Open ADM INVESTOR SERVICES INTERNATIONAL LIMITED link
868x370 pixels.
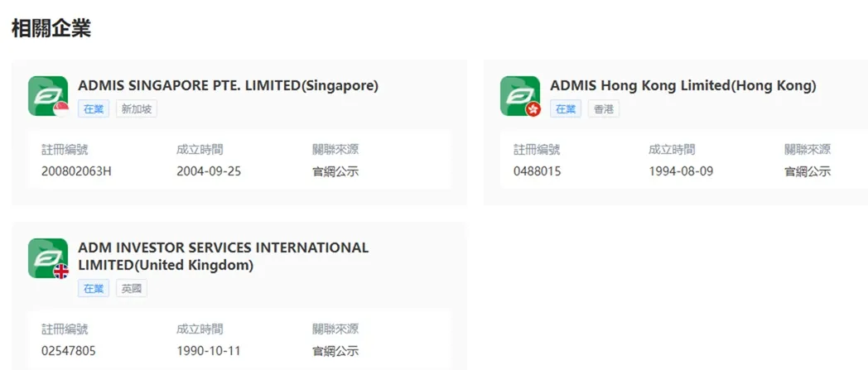(223, 256)
